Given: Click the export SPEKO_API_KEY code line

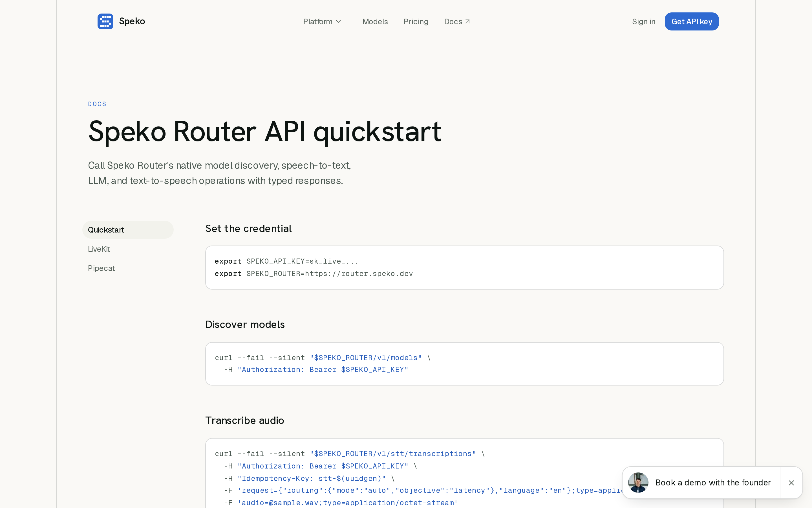Looking at the screenshot, I should tap(286, 261).
